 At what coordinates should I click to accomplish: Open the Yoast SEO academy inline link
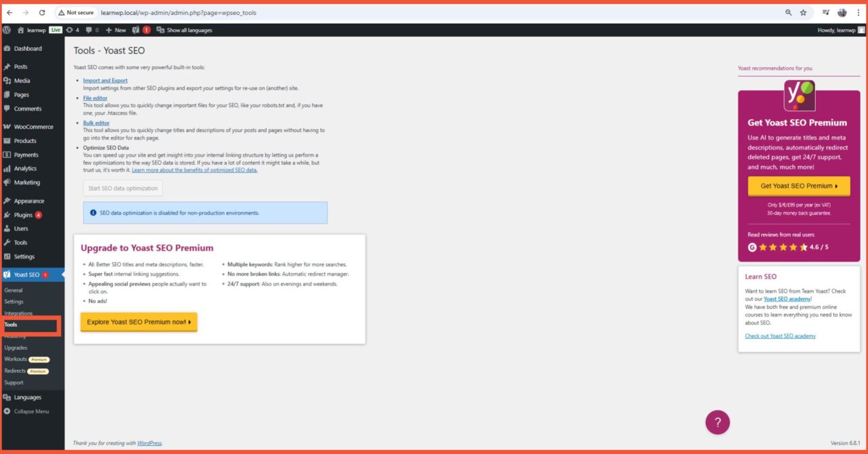(x=787, y=299)
